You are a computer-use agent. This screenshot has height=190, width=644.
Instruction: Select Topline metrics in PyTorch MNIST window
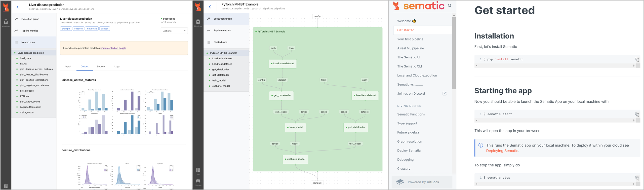(227, 31)
